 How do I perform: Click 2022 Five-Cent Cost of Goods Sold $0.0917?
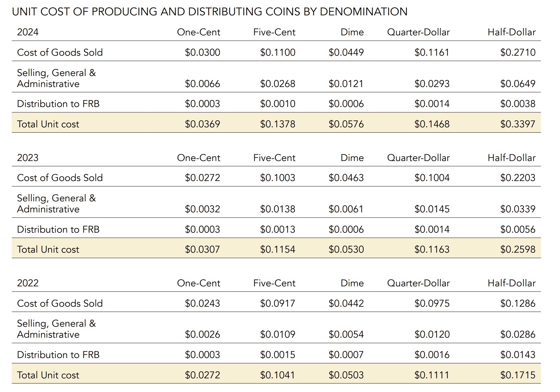click(x=277, y=303)
